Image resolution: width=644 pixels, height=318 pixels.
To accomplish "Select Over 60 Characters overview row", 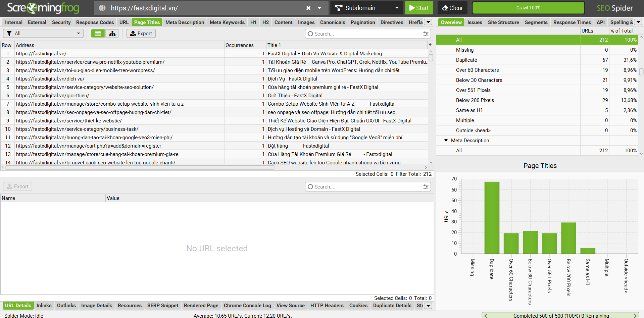I will point(537,70).
